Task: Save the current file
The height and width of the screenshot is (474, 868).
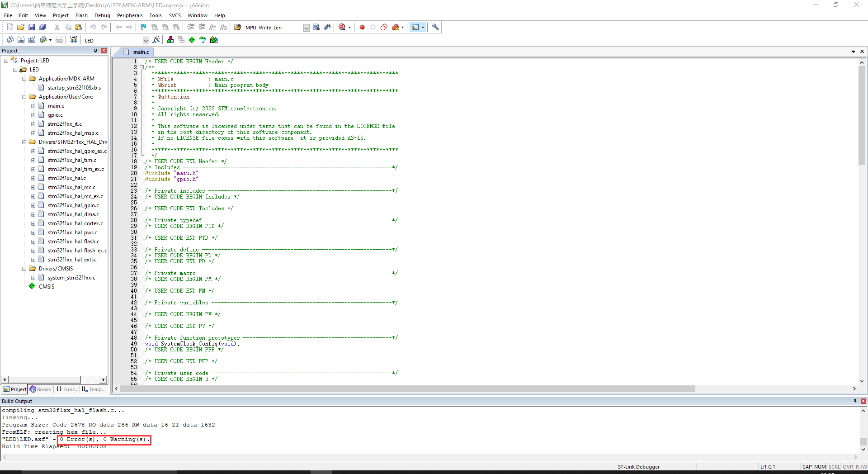Action: point(32,27)
